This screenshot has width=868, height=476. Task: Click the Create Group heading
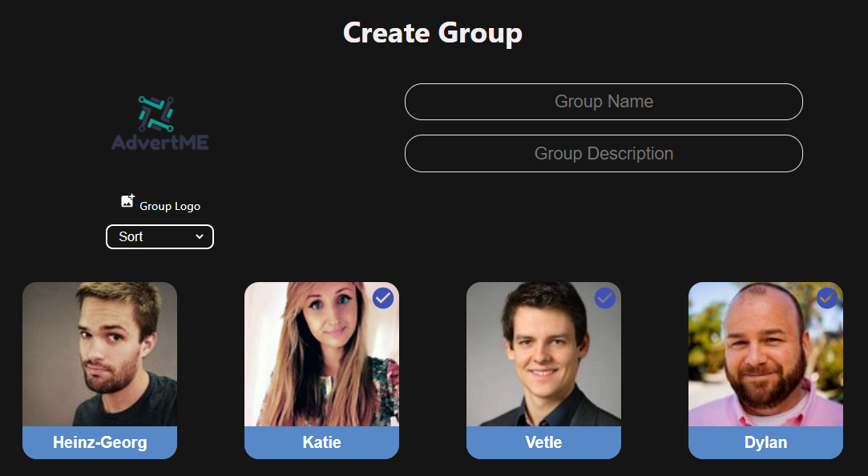click(433, 33)
